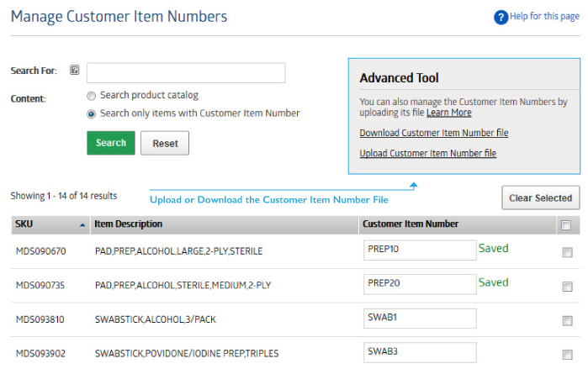Sort by Item Description column header
The width and height of the screenshot is (588, 369).
click(x=128, y=224)
